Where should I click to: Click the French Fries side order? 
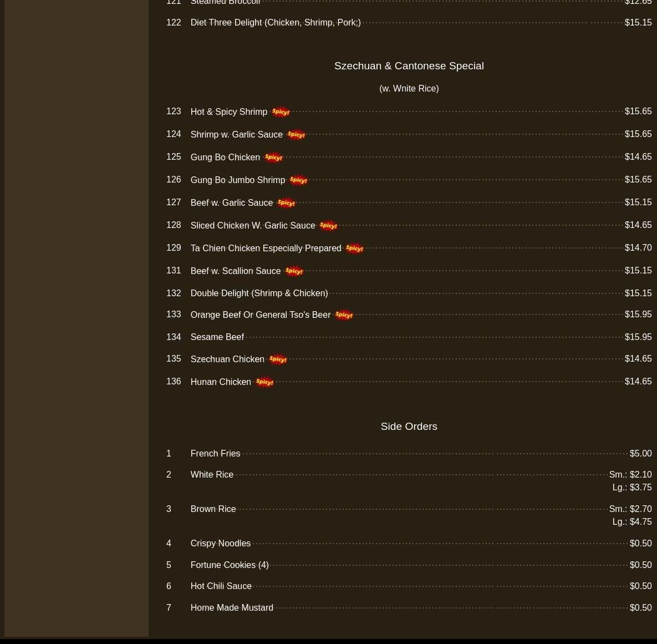(x=215, y=454)
